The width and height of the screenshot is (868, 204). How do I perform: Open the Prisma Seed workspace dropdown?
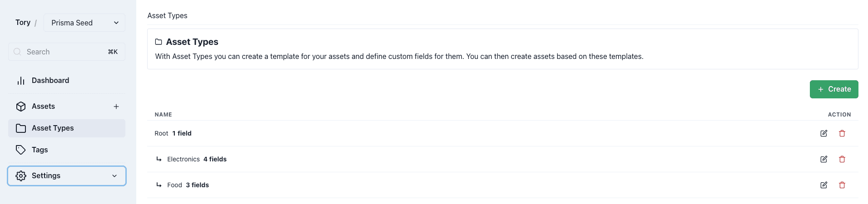[x=84, y=23]
